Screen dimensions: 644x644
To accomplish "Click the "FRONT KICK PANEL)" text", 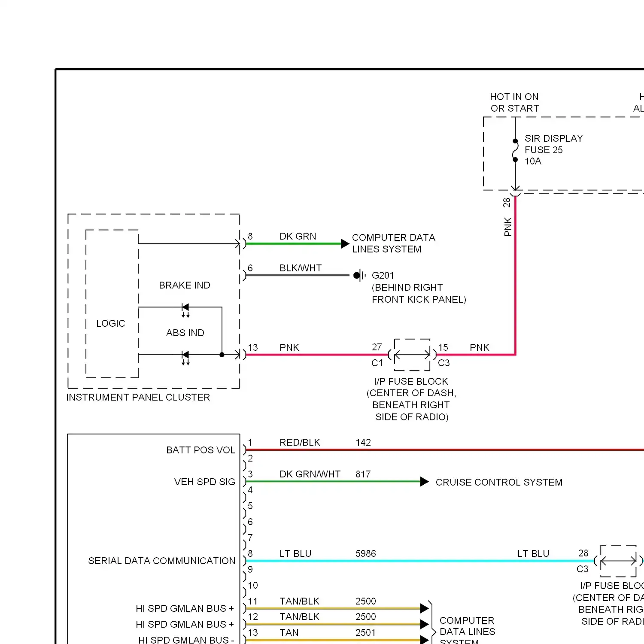I will coord(419,299).
